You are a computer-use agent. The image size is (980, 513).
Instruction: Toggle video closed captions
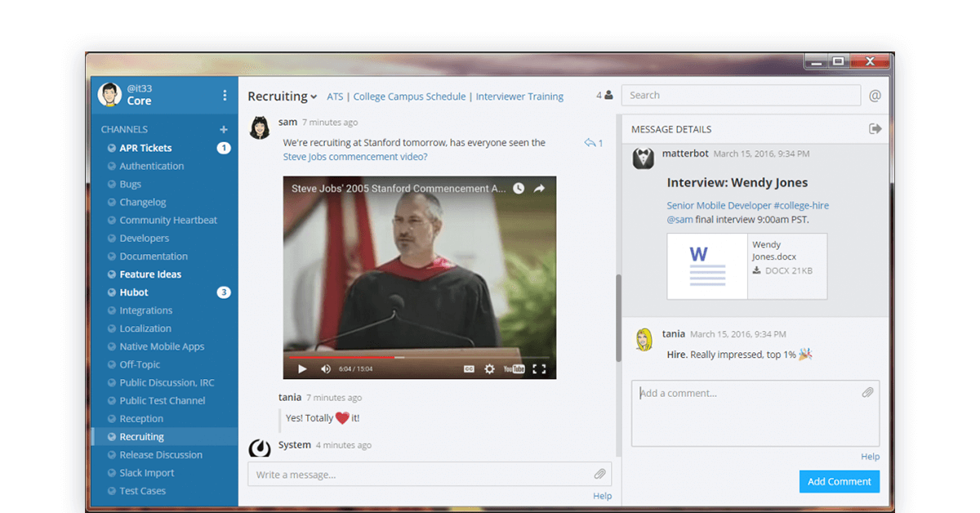pyautogui.click(x=469, y=369)
